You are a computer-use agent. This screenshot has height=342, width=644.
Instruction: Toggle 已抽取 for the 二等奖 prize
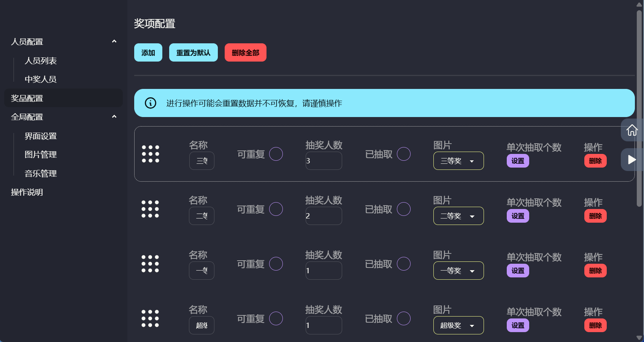(403, 209)
